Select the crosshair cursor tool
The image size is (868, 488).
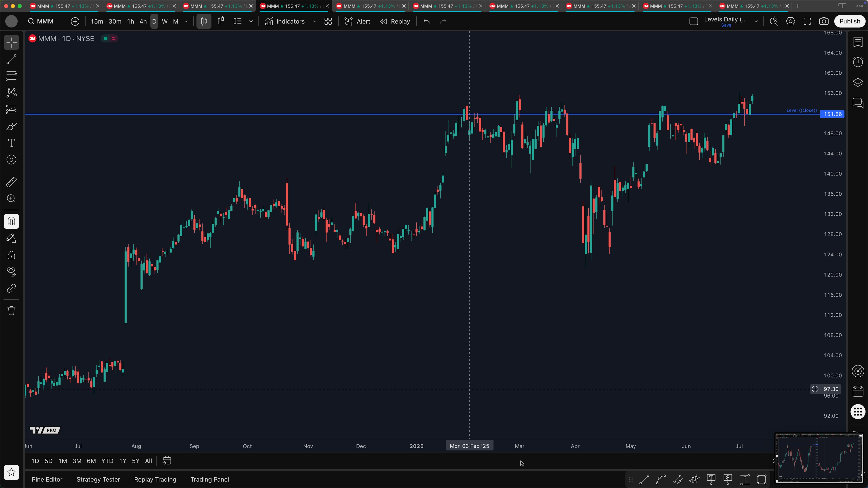(12, 43)
